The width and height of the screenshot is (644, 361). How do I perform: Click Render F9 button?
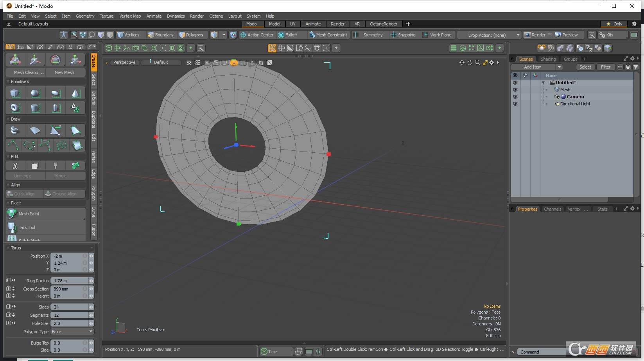pyautogui.click(x=538, y=35)
